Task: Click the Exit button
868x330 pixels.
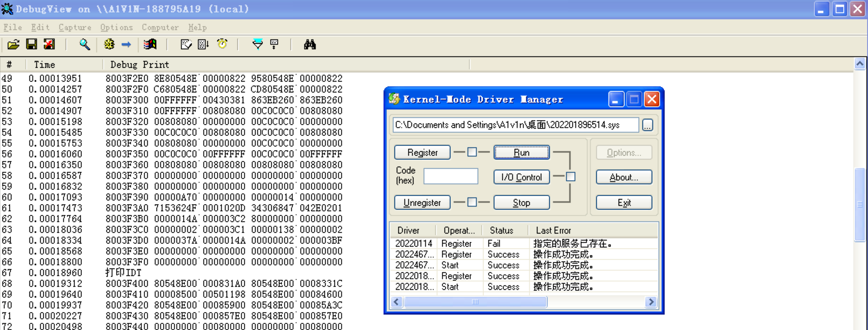Action: [x=624, y=202]
